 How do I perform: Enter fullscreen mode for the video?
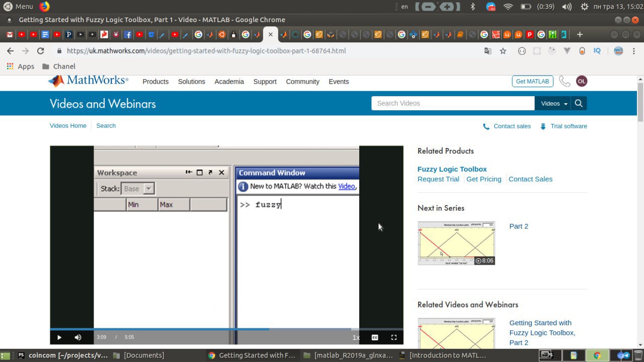pyautogui.click(x=394, y=337)
